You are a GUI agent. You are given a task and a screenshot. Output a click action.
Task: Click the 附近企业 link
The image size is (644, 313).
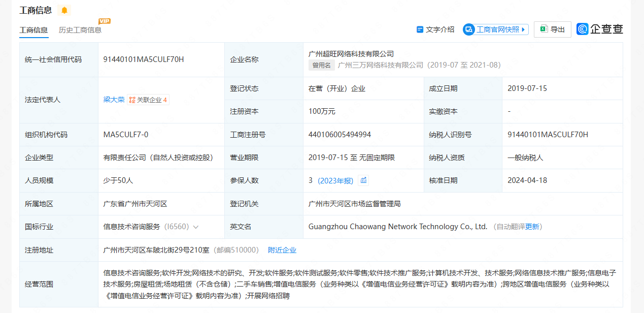282,250
